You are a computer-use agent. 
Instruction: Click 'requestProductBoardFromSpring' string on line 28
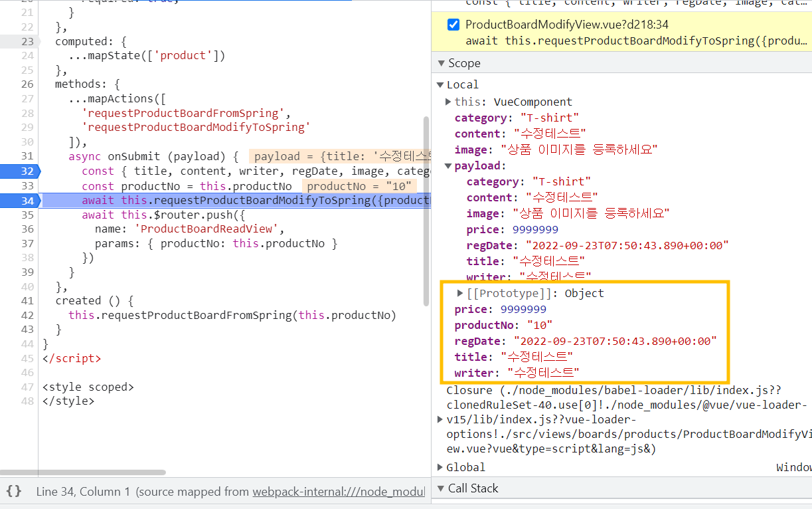coord(183,113)
